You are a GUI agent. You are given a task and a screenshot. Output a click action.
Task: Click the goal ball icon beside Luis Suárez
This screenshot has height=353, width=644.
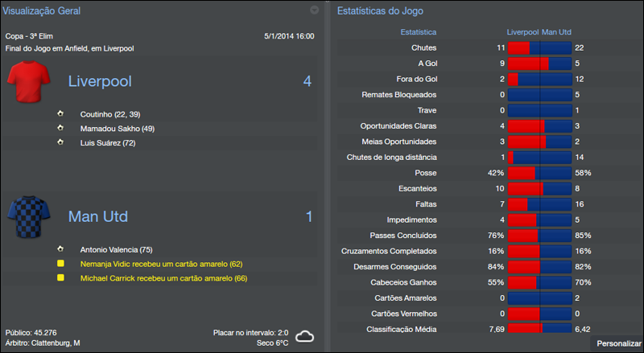tap(60, 142)
